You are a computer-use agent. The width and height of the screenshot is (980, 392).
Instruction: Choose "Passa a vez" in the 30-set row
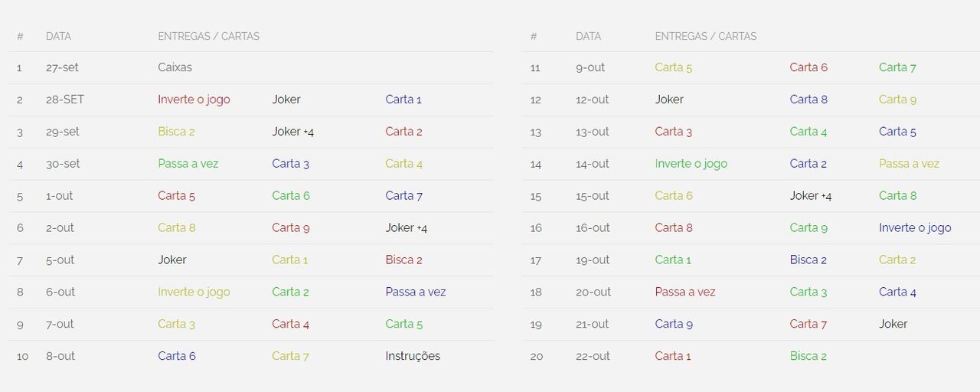pos(188,164)
